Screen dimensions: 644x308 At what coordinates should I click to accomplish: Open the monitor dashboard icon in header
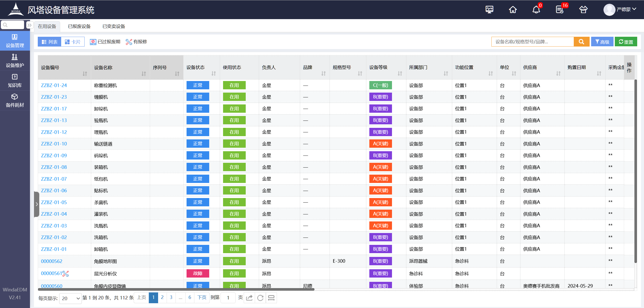(489, 10)
